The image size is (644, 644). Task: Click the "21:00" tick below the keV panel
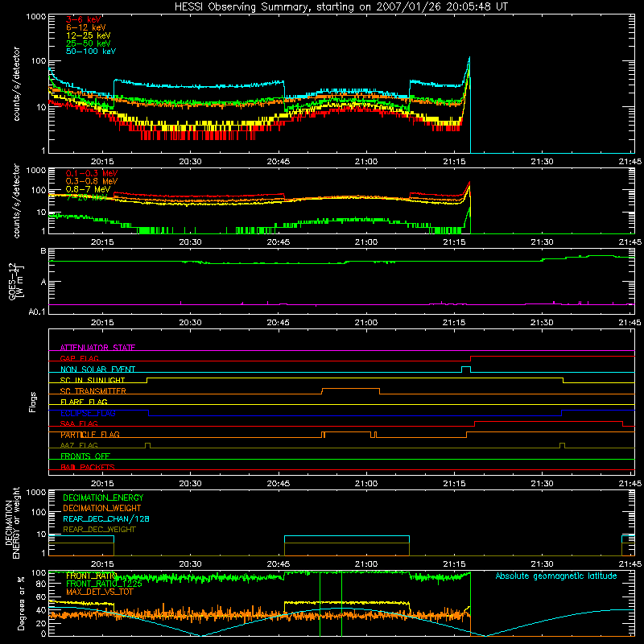(x=366, y=162)
